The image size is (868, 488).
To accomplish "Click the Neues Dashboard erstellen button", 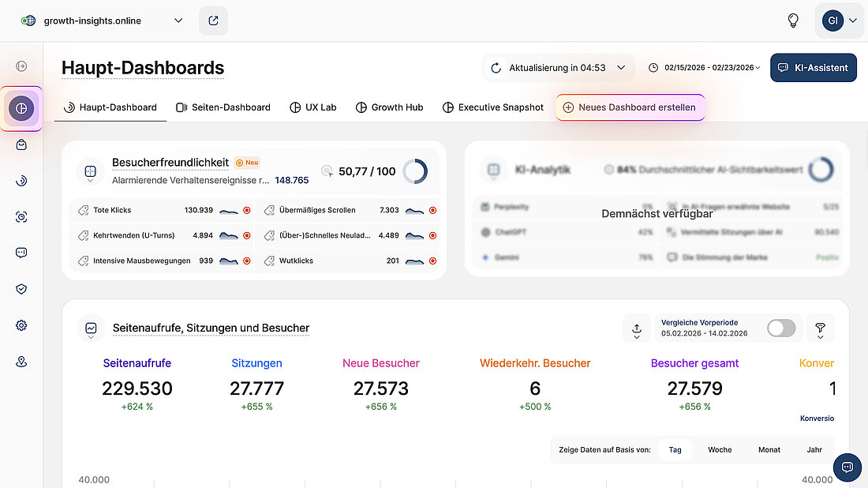I will pos(630,107).
